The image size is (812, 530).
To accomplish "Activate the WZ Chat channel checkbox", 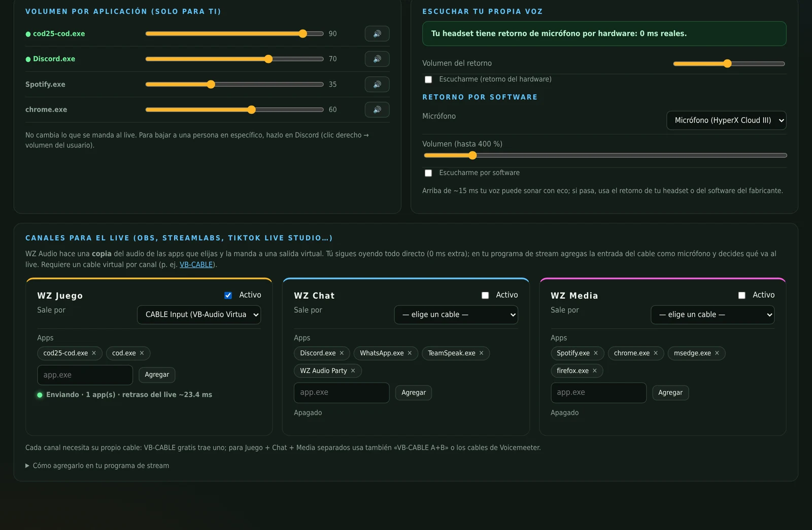I will pos(485,295).
